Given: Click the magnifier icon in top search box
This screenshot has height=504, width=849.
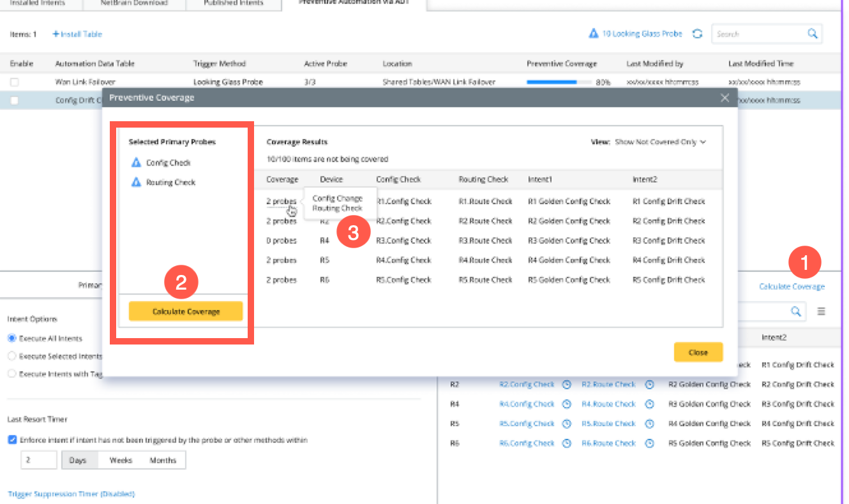Looking at the screenshot, I should [812, 34].
